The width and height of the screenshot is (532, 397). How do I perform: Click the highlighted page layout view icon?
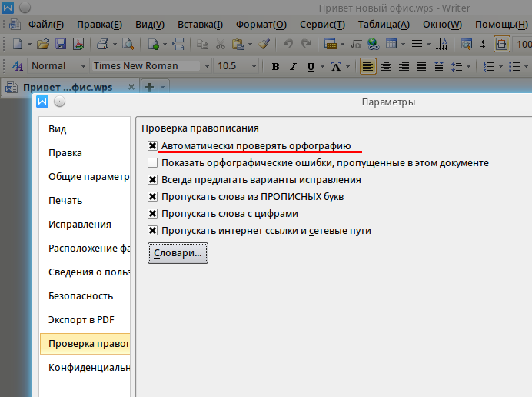(x=502, y=44)
